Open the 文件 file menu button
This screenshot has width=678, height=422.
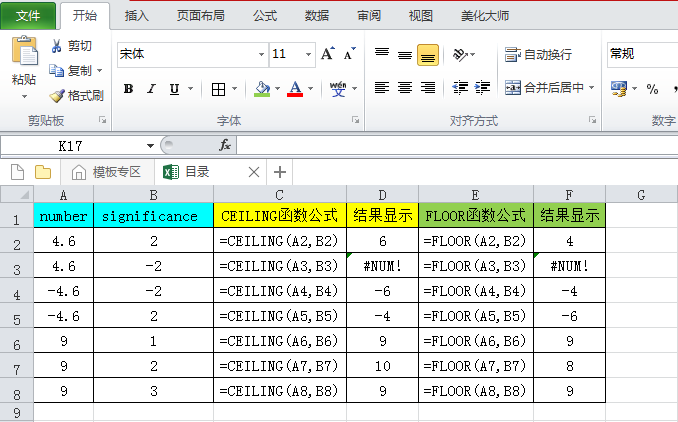coord(28,16)
